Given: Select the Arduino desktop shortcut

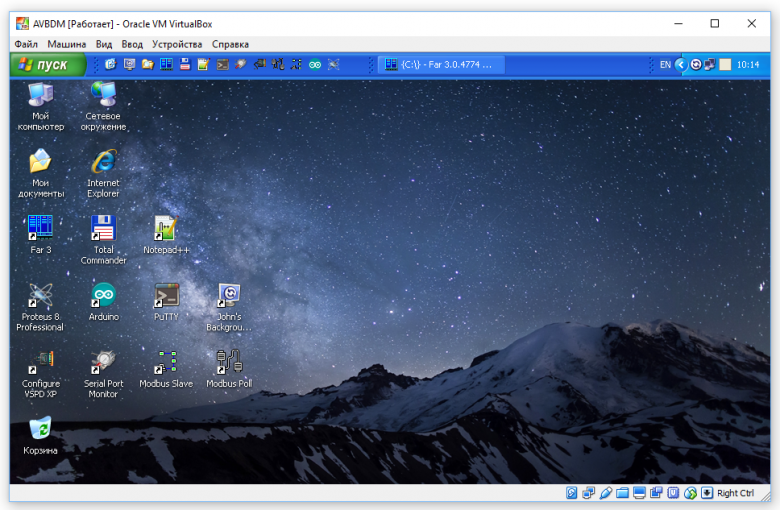Looking at the screenshot, I should pos(103,301).
